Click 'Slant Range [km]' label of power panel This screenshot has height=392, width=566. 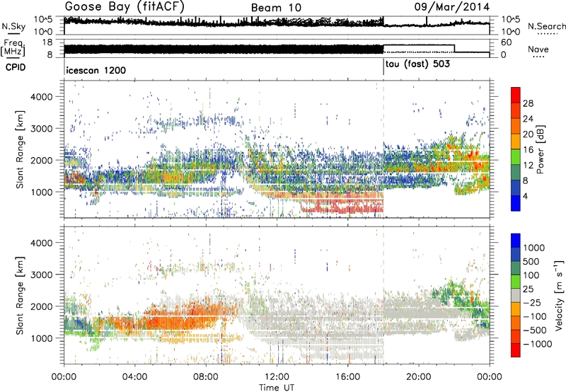point(20,149)
